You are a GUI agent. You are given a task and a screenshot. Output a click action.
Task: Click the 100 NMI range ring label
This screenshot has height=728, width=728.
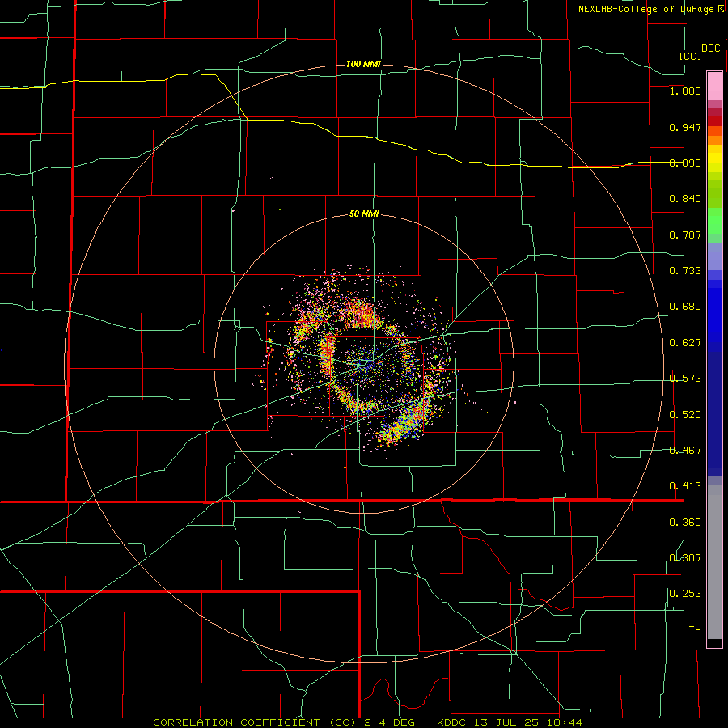[x=363, y=64]
